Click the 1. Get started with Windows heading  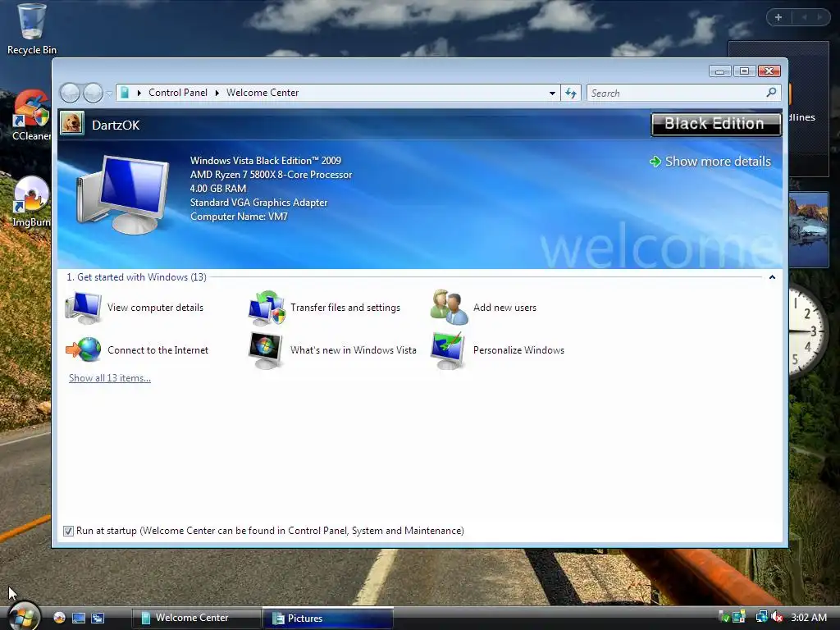click(x=136, y=277)
